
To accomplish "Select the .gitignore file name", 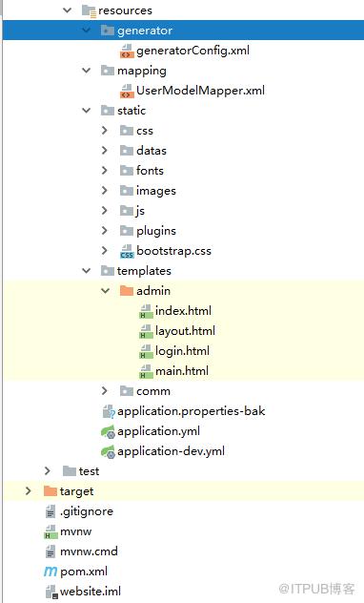I will pyautogui.click(x=87, y=511).
